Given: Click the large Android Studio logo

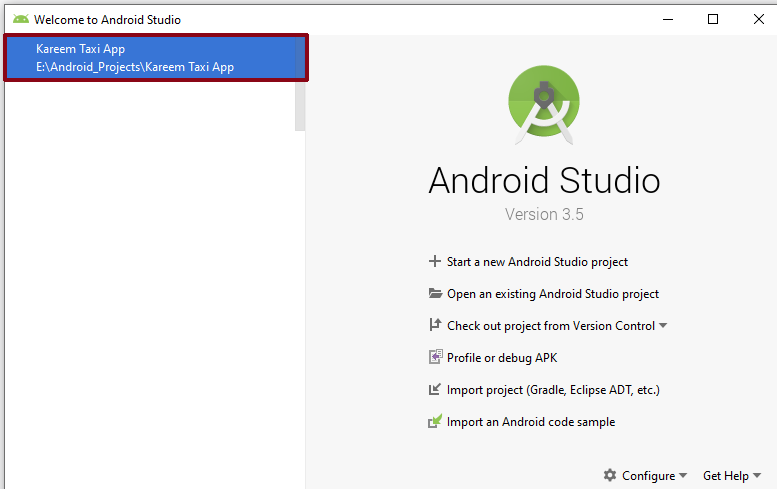Looking at the screenshot, I should tap(544, 103).
